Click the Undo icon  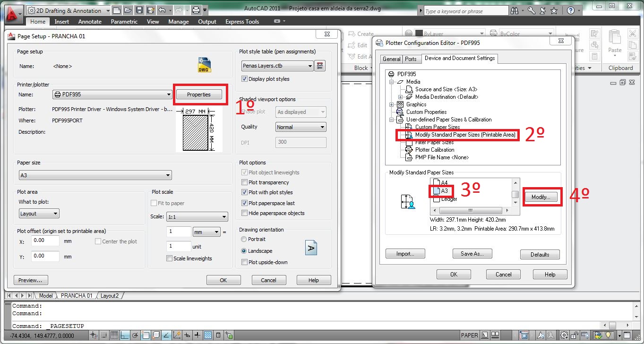coord(162,10)
